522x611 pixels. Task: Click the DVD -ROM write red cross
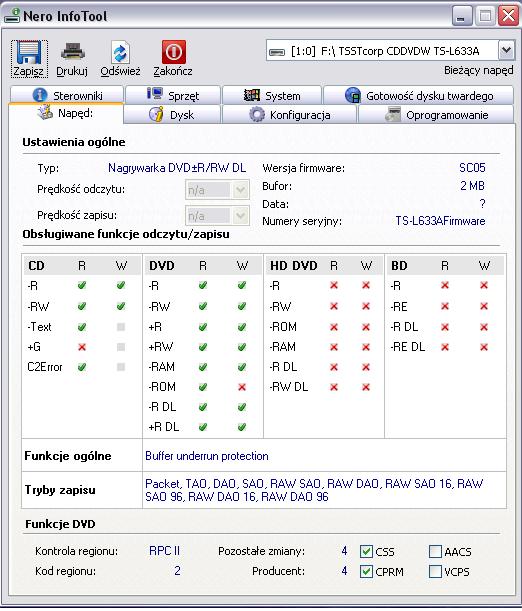(x=242, y=387)
